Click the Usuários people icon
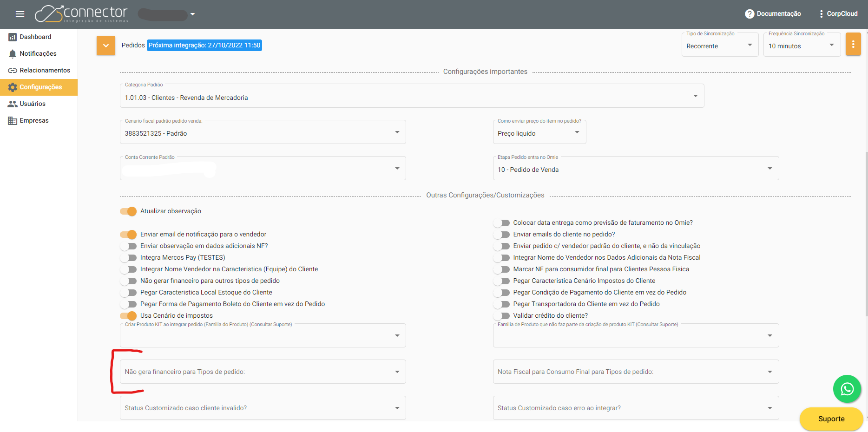The image size is (868, 432). pyautogui.click(x=13, y=104)
